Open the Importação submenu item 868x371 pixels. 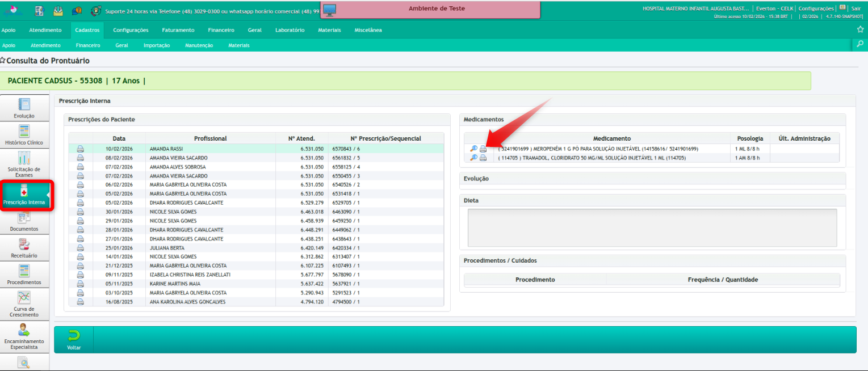pyautogui.click(x=157, y=45)
